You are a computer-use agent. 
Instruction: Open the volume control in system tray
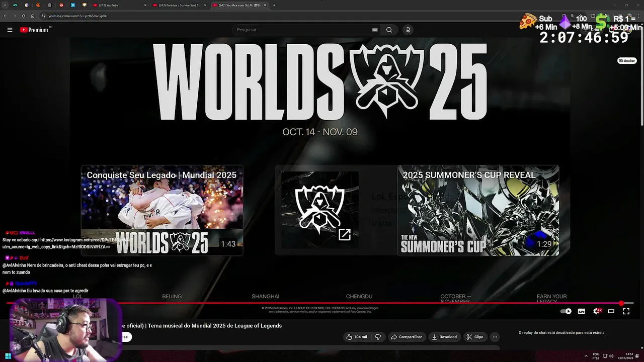coord(611,356)
